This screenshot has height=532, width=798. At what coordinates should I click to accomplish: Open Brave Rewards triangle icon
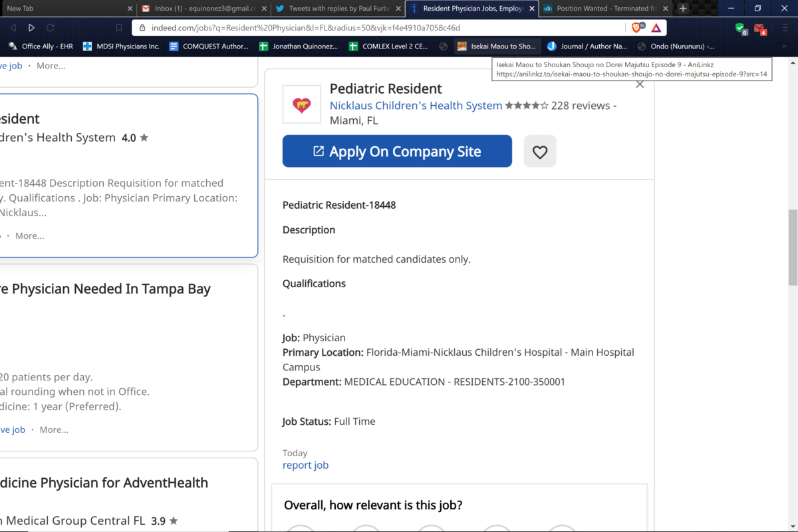click(x=656, y=28)
